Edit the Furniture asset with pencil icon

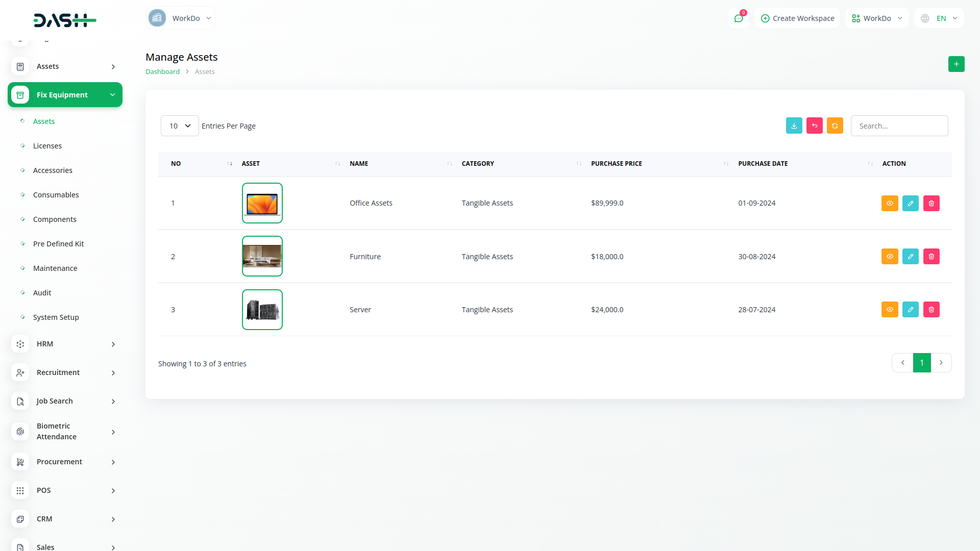[910, 257]
